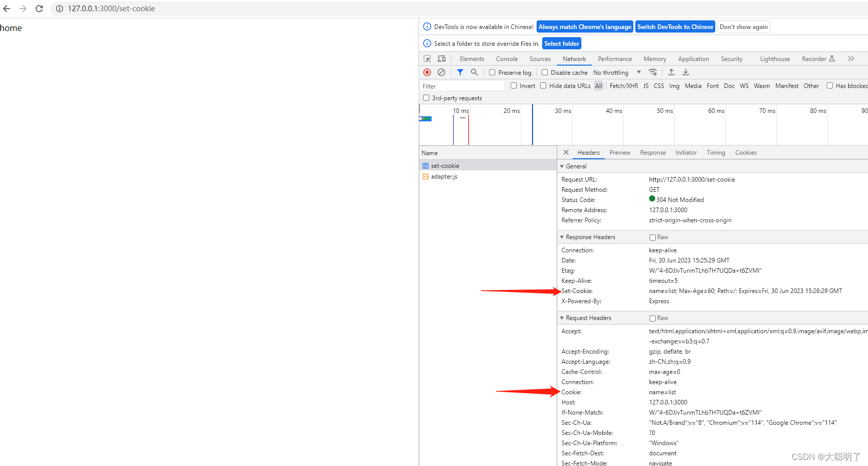868x466 pixels.
Task: Click the network Filter input field
Action: coord(462,86)
